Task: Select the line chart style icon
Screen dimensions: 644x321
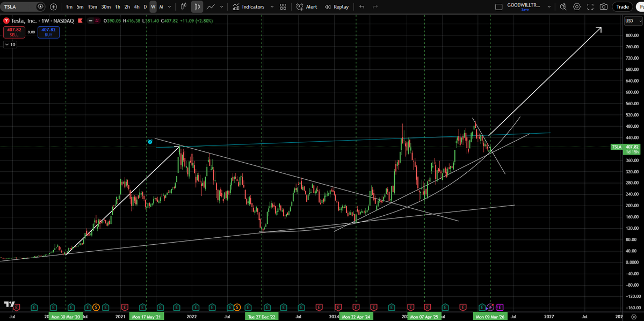Action: point(211,6)
